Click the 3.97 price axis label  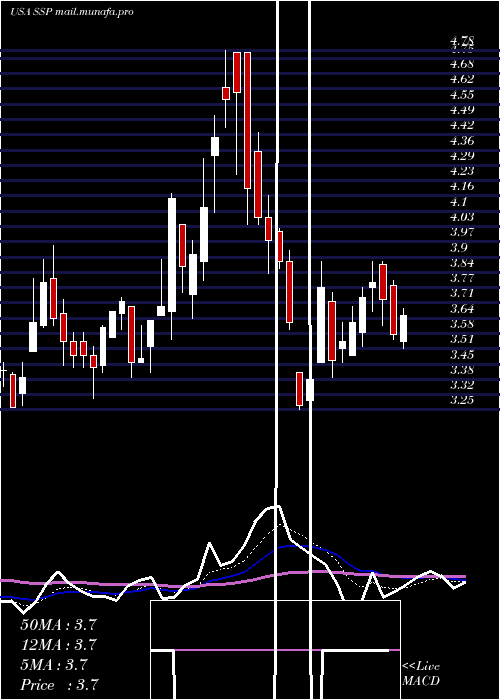pyautogui.click(x=462, y=232)
